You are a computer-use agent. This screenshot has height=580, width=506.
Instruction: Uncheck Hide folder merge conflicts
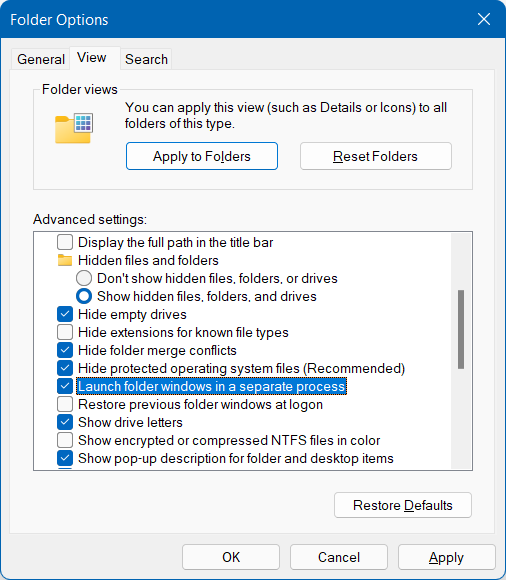65,350
